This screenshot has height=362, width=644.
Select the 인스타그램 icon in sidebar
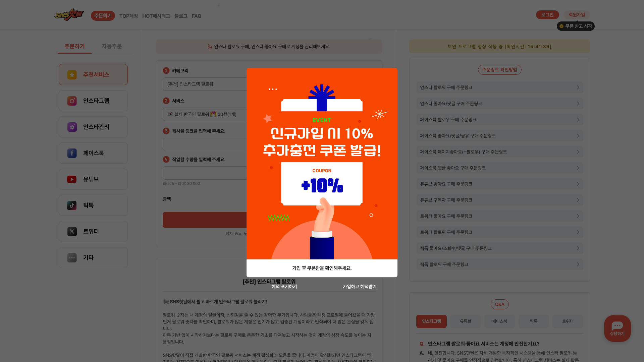point(72,101)
